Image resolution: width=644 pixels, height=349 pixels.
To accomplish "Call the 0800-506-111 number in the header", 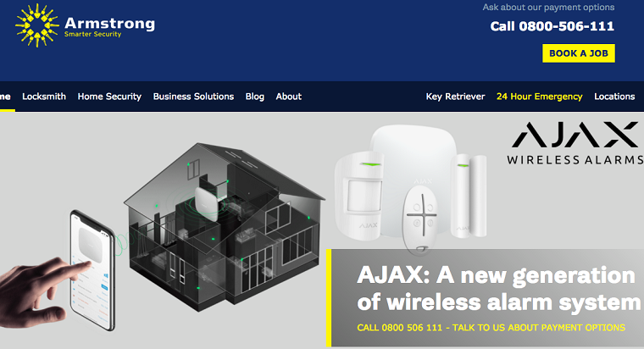I will 552,26.
